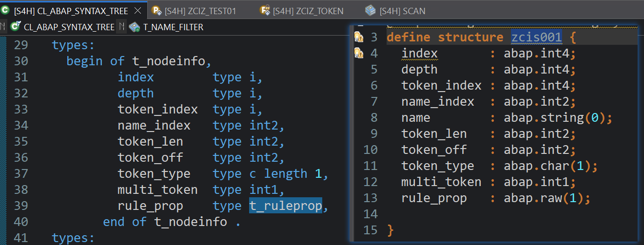Click the breadcrumb separator arrow before T_NAME_FILTER
Image resolution: width=644 pixels, height=245 pixels.
click(x=122, y=27)
